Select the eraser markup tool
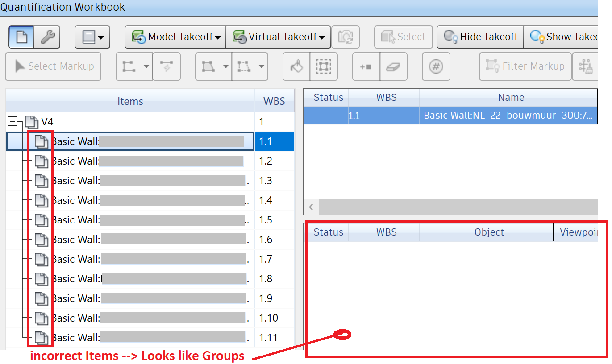Screen dimensions: 612x364 [x=393, y=66]
